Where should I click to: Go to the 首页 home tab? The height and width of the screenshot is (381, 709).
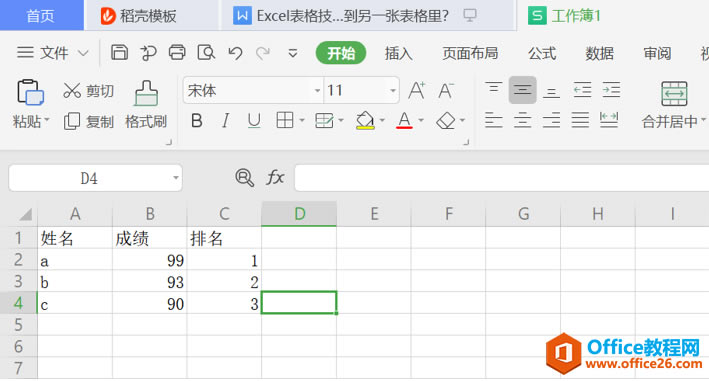(41, 15)
